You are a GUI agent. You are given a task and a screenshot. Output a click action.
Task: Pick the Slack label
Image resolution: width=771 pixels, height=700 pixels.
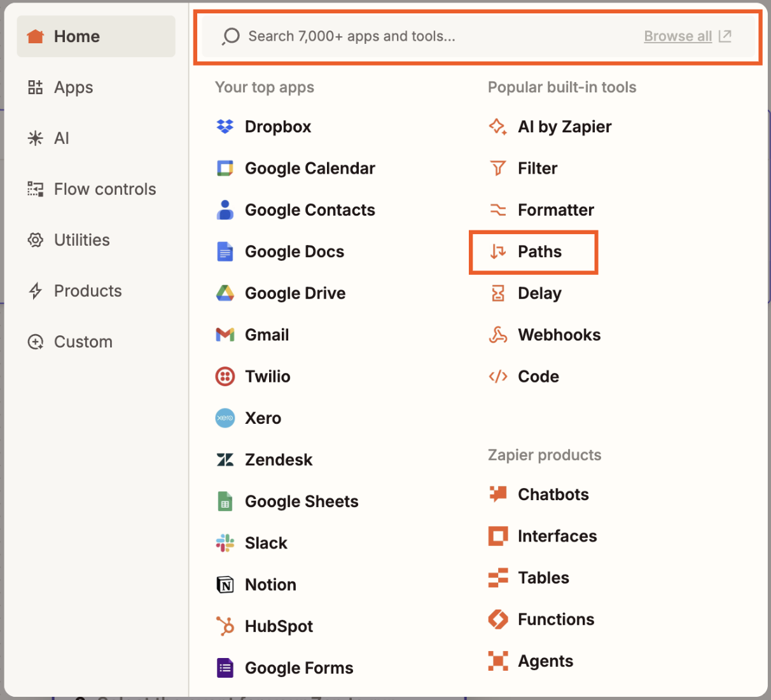click(x=266, y=543)
